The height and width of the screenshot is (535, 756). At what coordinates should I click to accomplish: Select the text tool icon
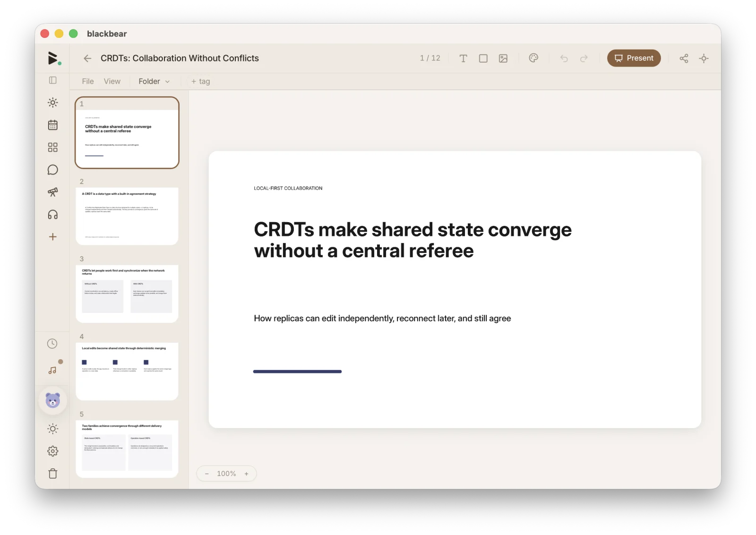click(464, 58)
